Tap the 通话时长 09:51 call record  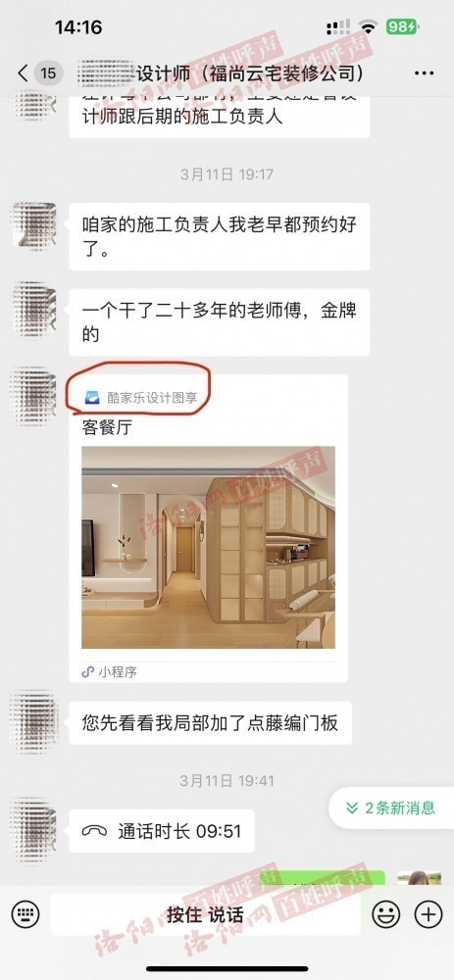[x=162, y=831]
